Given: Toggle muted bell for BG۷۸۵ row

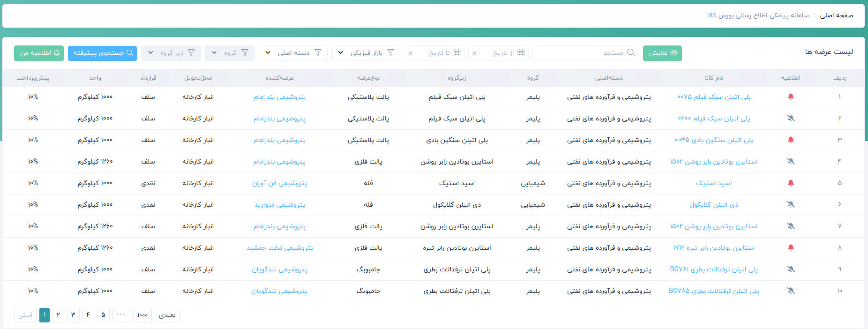Looking at the screenshot, I should point(791,291).
